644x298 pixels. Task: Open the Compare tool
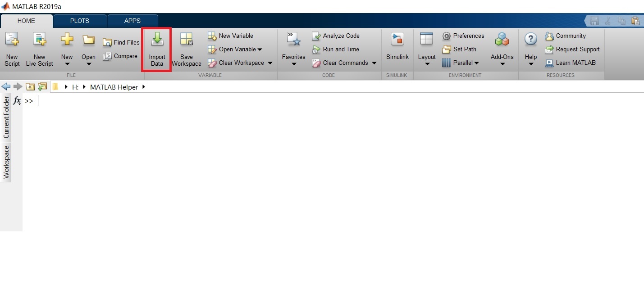click(120, 56)
